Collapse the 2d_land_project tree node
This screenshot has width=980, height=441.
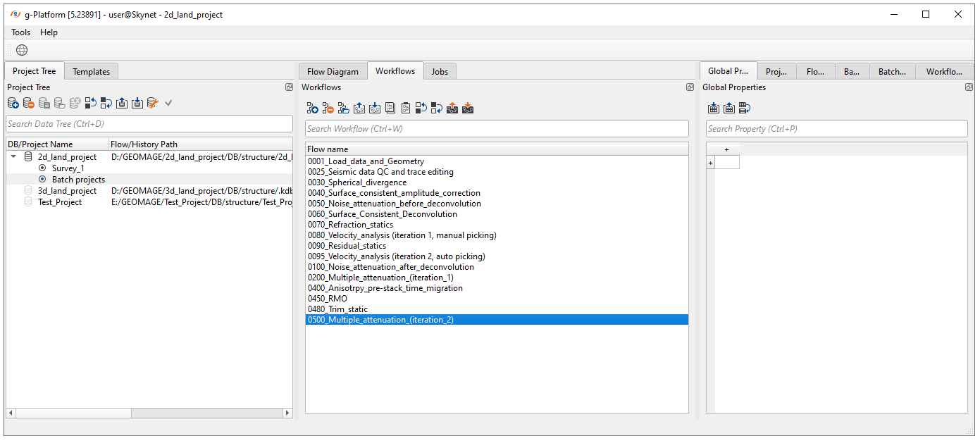tap(13, 157)
